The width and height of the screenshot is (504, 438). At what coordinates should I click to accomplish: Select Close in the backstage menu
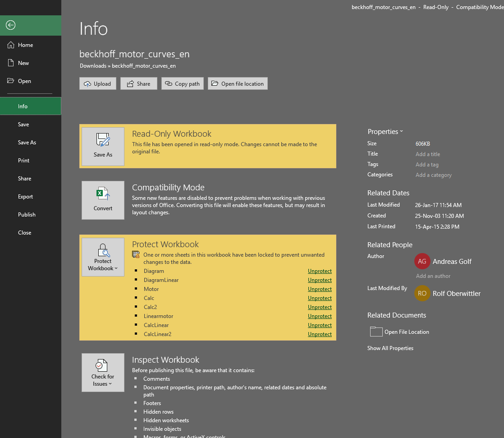(x=31, y=232)
